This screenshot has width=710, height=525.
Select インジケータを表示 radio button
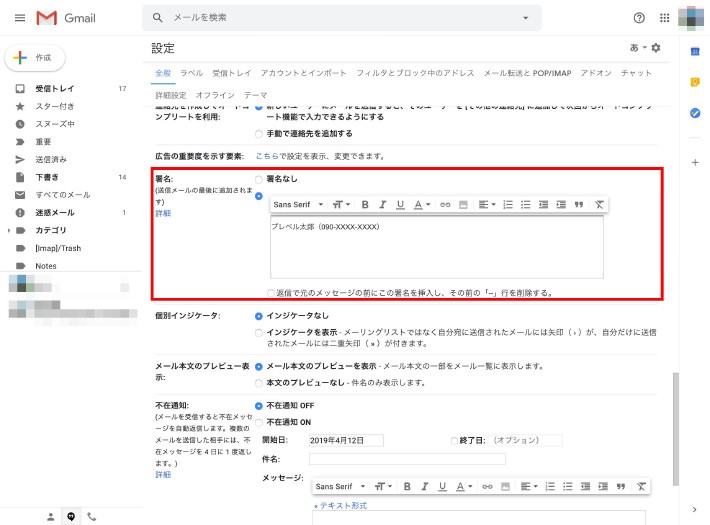(259, 333)
